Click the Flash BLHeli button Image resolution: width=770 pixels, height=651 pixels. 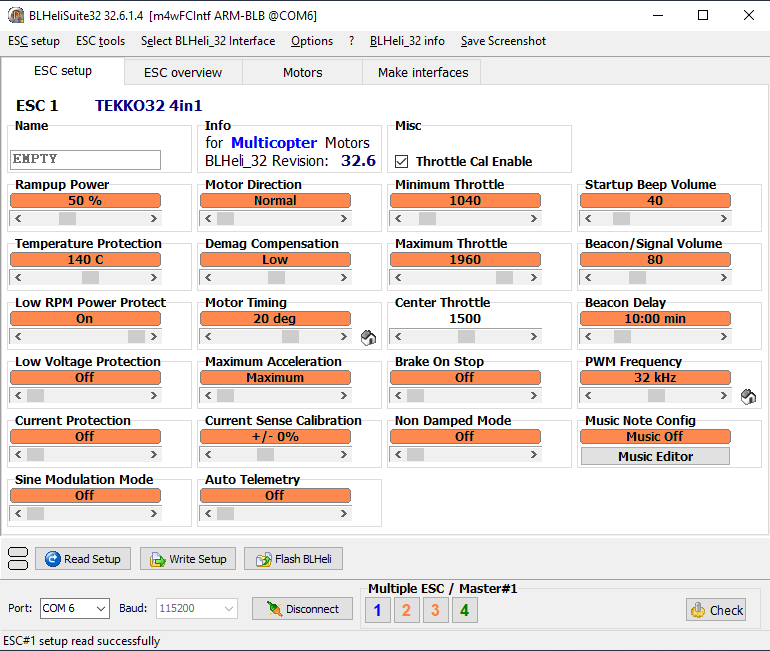[x=293, y=559]
